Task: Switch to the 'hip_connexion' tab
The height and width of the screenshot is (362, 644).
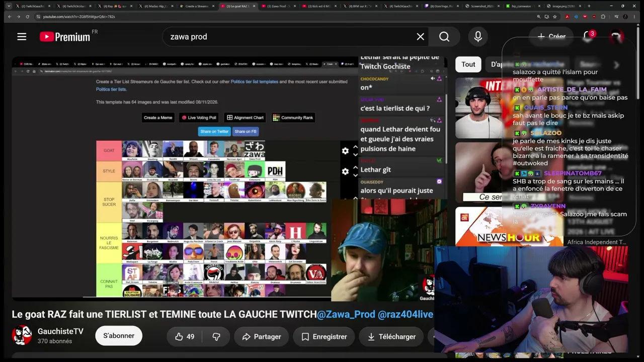Action: [x=524, y=6]
